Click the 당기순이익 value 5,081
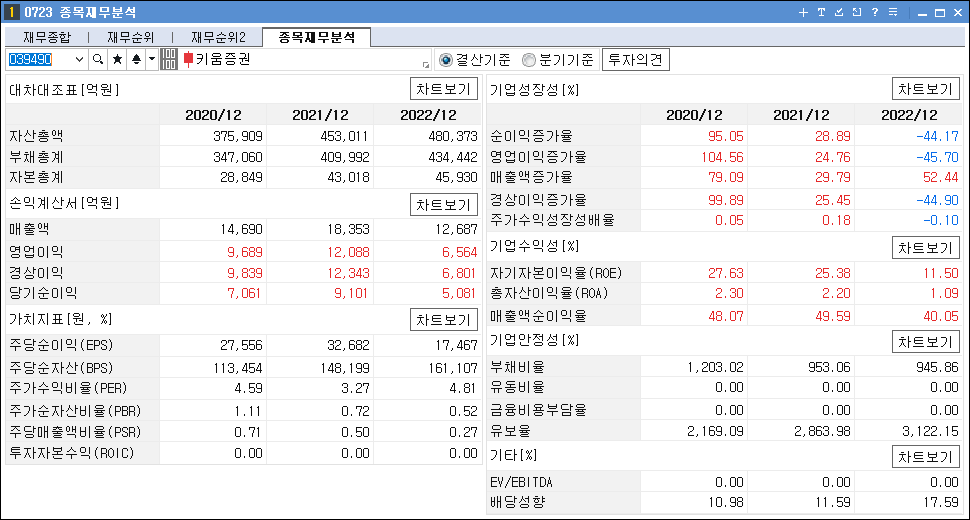This screenshot has width=970, height=520. tap(459, 293)
